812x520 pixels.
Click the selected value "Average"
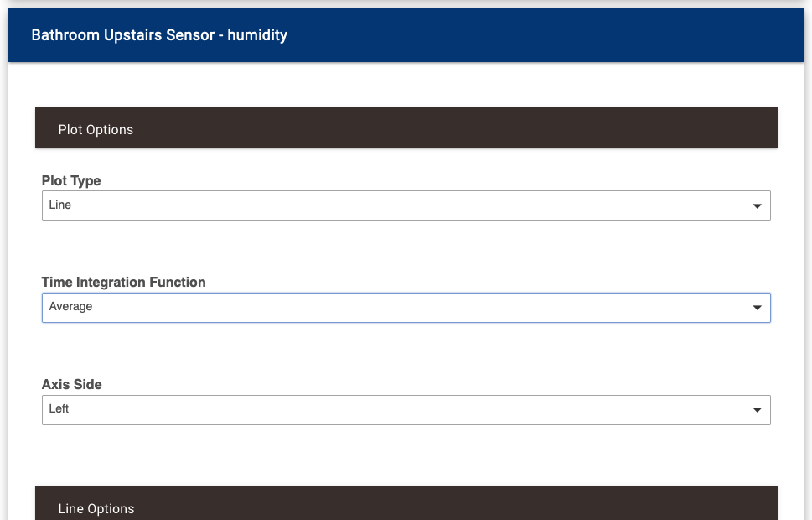click(71, 307)
